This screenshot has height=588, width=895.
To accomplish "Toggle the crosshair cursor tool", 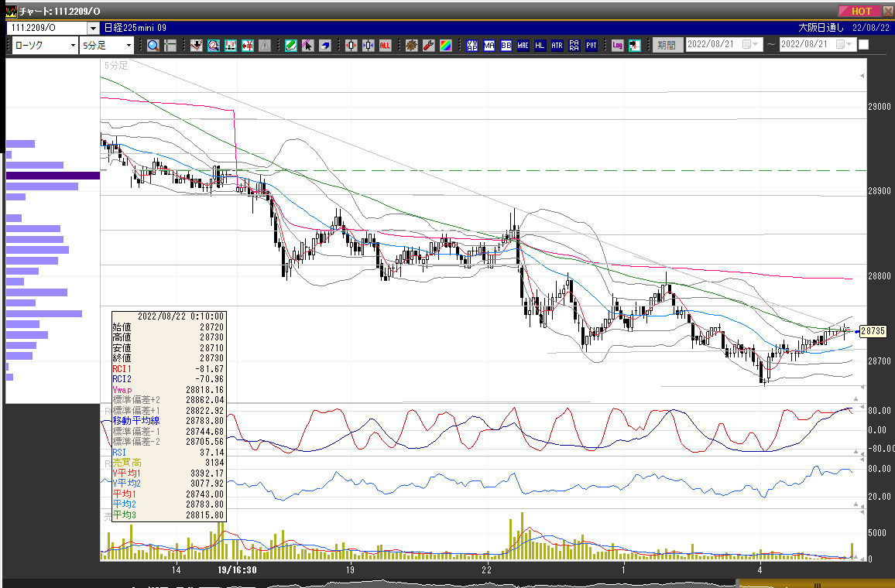I will (x=170, y=46).
